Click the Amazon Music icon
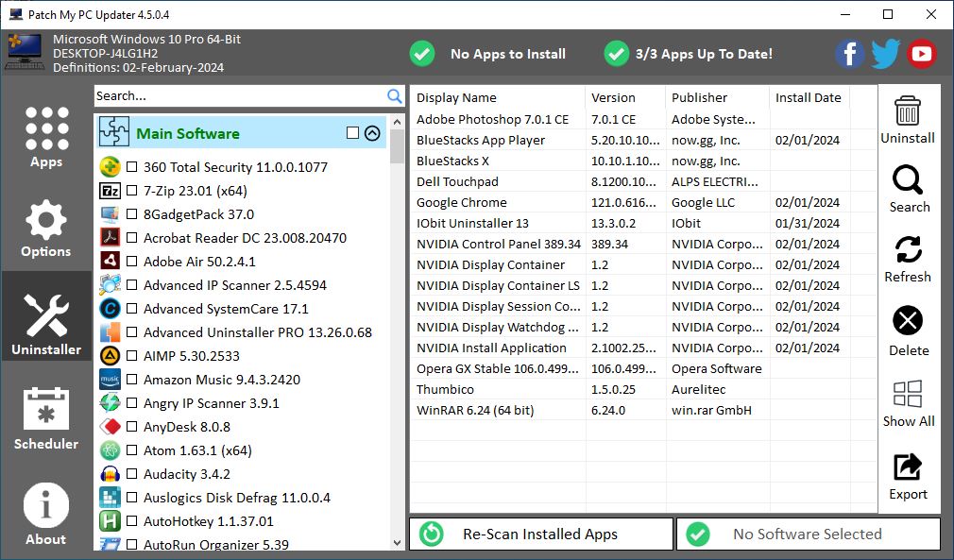 111,380
